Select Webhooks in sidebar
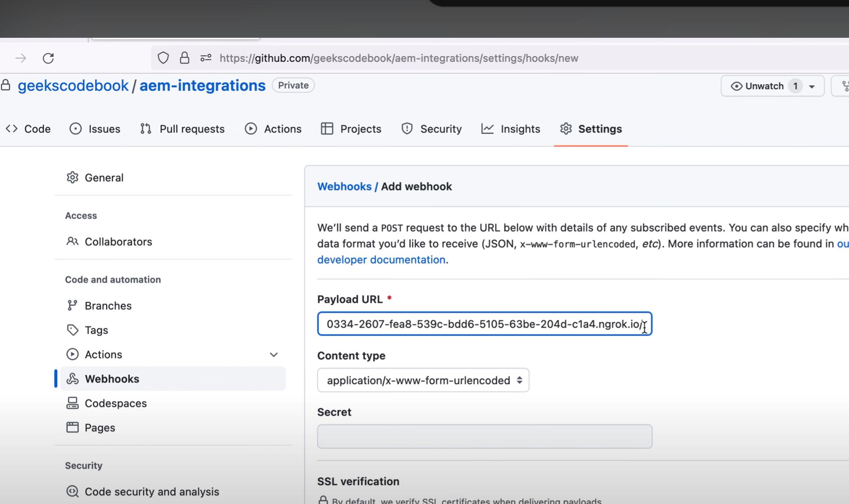The height and width of the screenshot is (504, 849). tap(173, 379)
